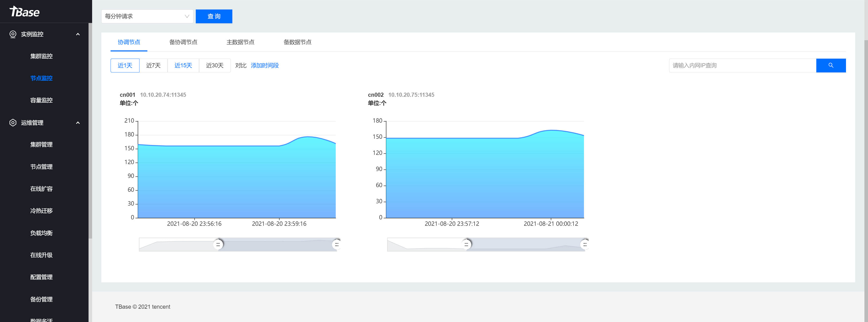Click the 实例监控 circle icon in sidebar

(x=13, y=34)
